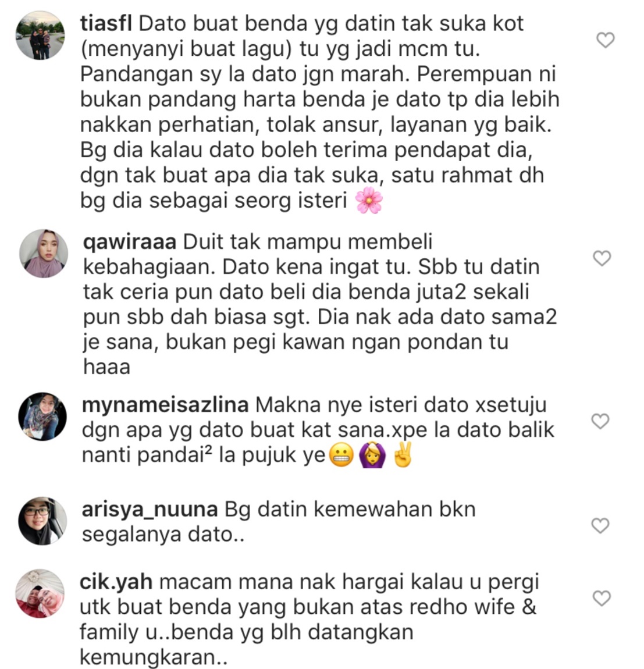Tap the heart next to arisya_nuuna's comment

tap(600, 526)
